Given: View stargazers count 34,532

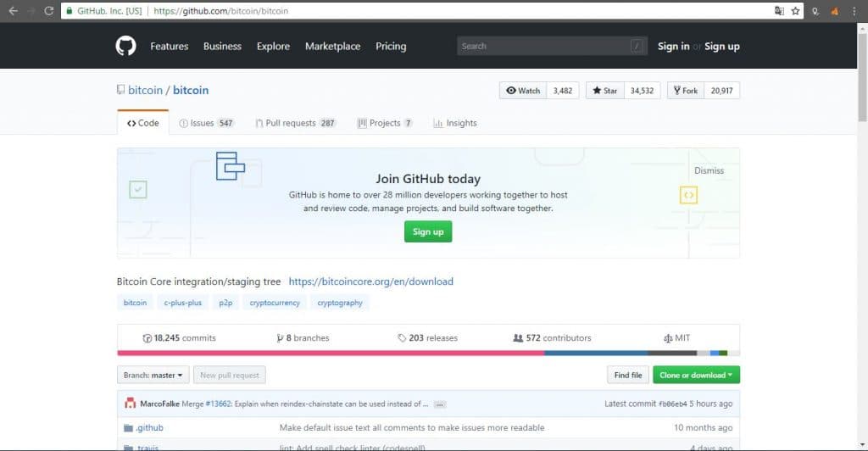Looking at the screenshot, I should pos(643,91).
